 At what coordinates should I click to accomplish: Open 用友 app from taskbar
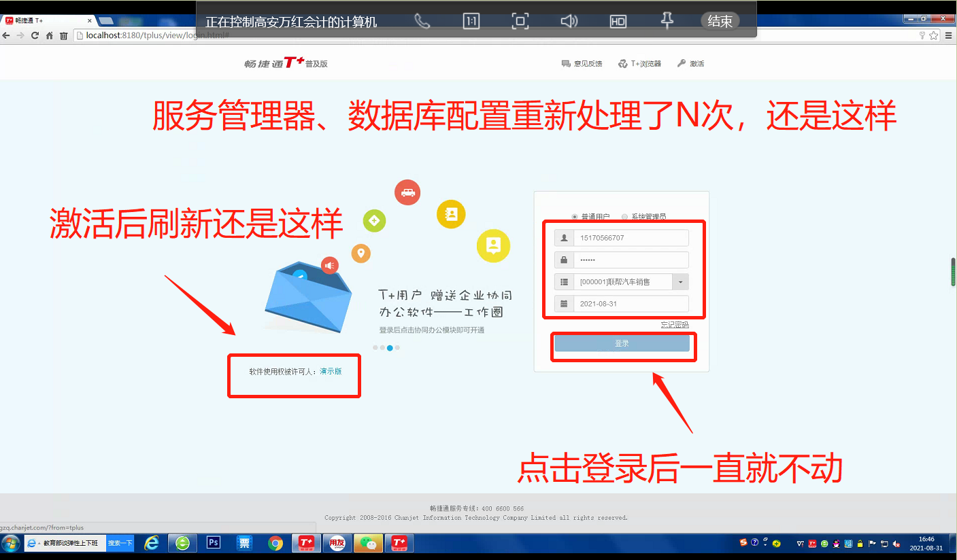tap(337, 543)
